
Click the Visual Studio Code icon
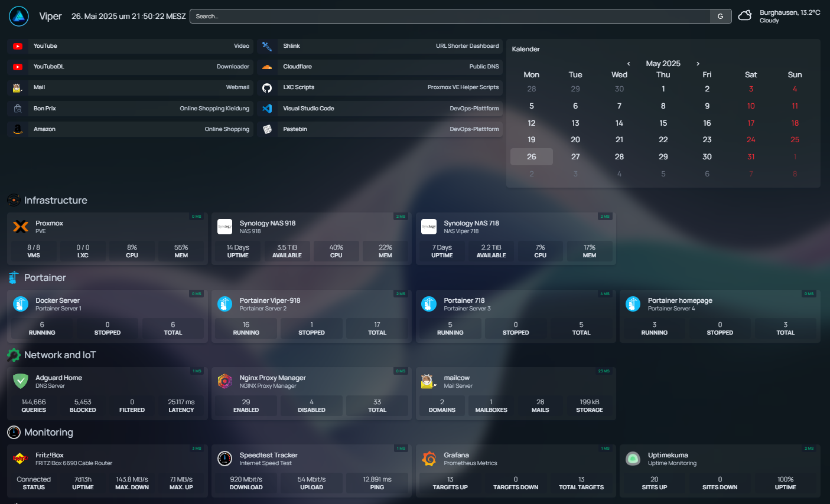tap(267, 109)
